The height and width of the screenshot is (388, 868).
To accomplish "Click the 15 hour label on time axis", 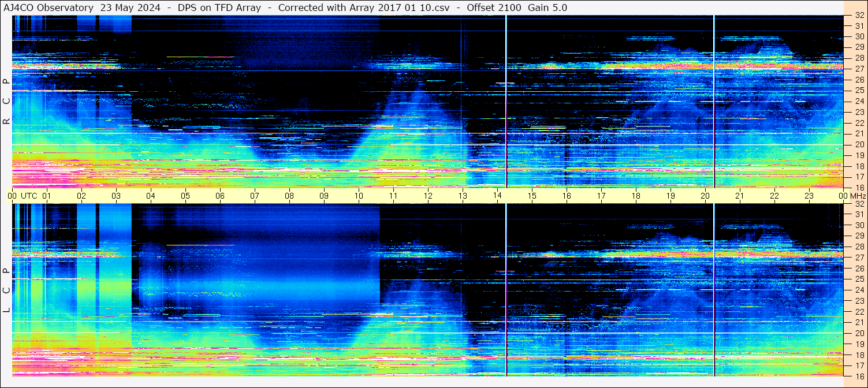I will pos(532,196).
